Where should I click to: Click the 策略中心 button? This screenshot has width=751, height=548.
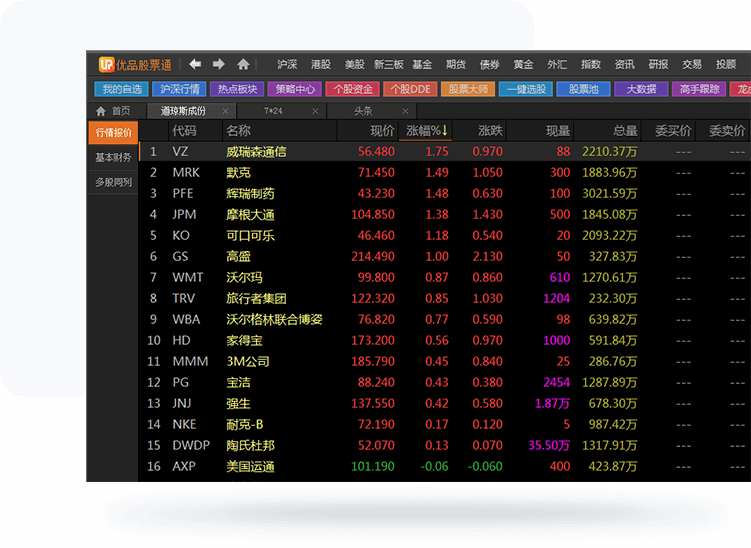pos(295,89)
